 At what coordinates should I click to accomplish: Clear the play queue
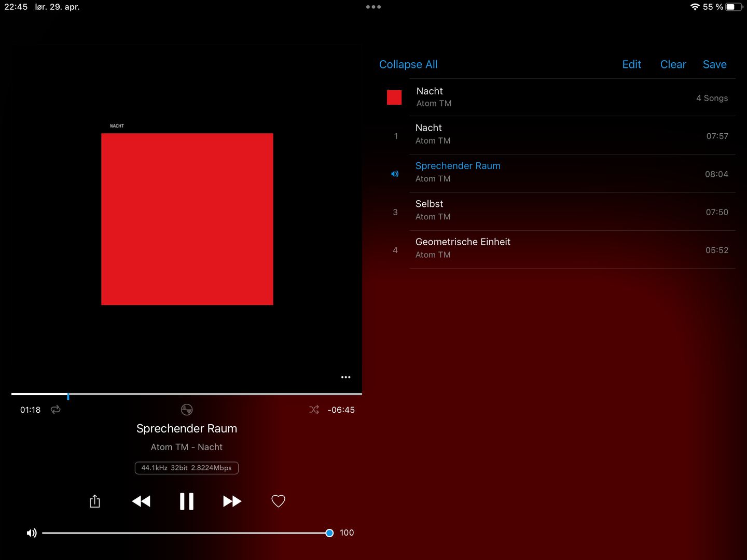coord(673,64)
